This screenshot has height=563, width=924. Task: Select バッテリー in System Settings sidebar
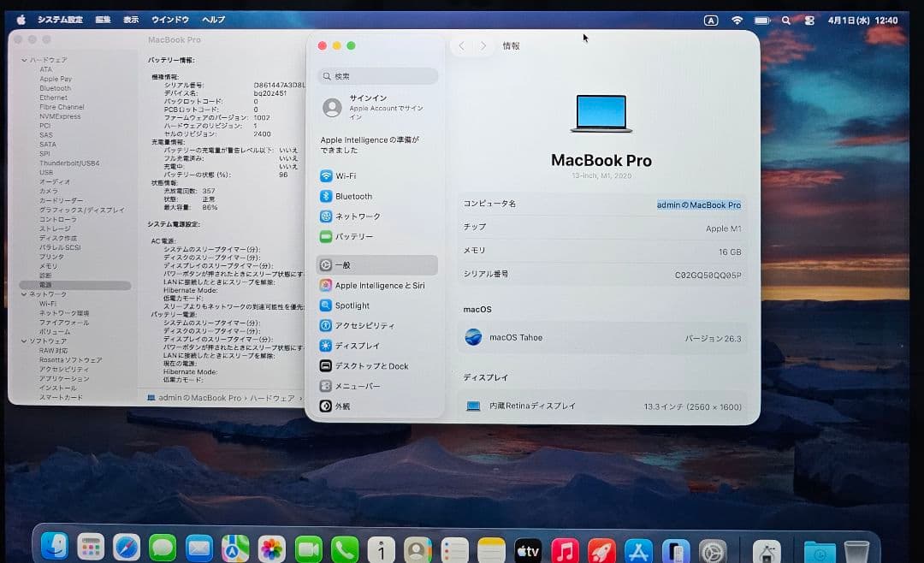pyautogui.click(x=377, y=236)
